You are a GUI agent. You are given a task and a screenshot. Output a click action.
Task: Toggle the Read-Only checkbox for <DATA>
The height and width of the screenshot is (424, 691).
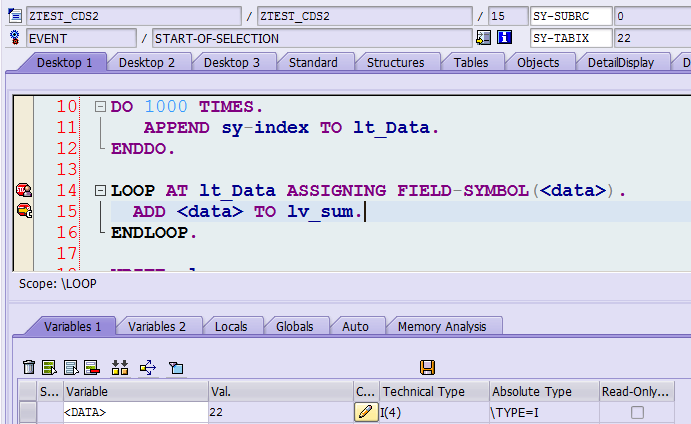(637, 413)
